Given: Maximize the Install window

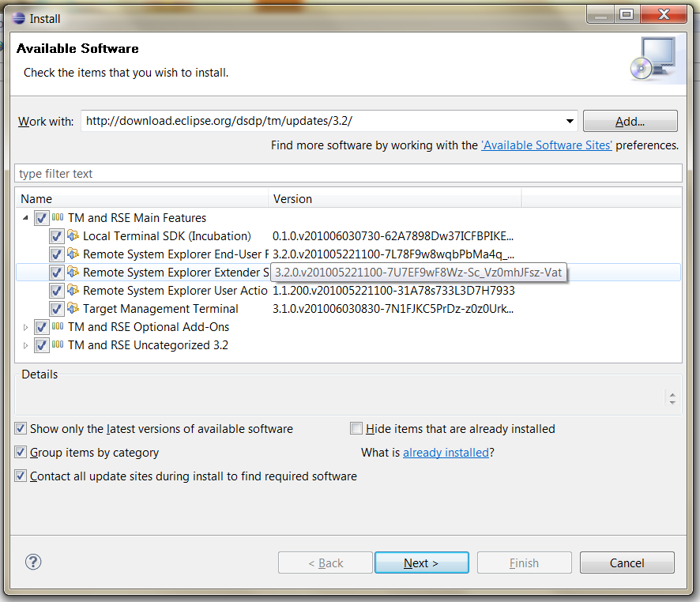Looking at the screenshot, I should coord(627,14).
